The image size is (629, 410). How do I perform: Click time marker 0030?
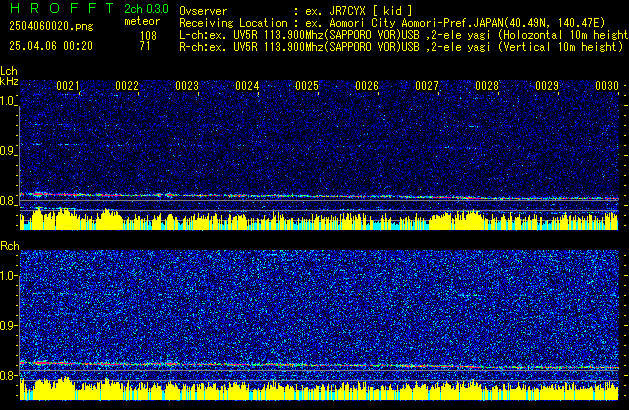point(607,86)
